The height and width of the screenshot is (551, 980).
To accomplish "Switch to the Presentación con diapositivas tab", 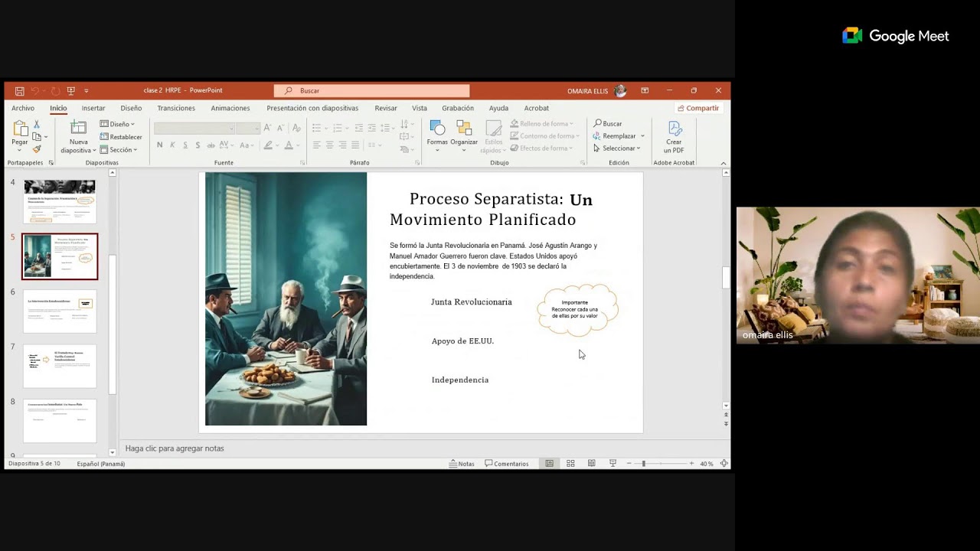I will click(312, 108).
